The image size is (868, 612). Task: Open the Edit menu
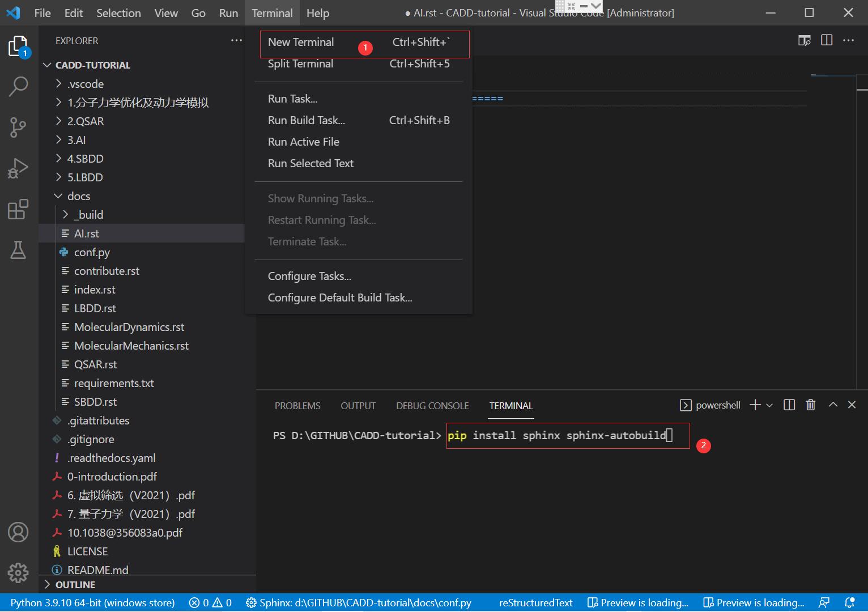coord(74,13)
